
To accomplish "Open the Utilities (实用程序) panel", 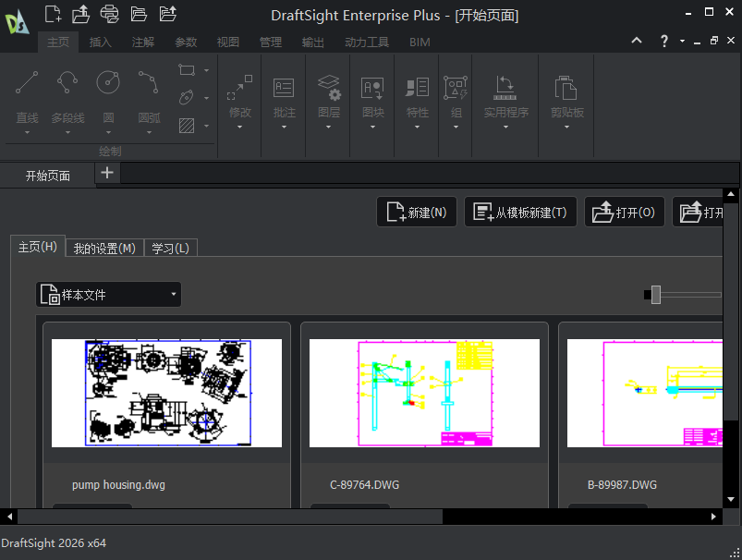I will tap(505, 102).
